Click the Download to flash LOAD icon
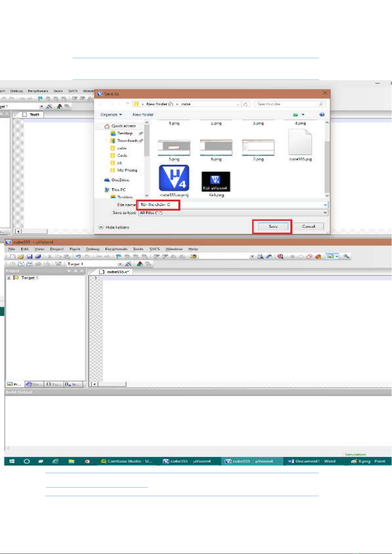Screen dimensions: 392x554 pyautogui.click(x=58, y=264)
